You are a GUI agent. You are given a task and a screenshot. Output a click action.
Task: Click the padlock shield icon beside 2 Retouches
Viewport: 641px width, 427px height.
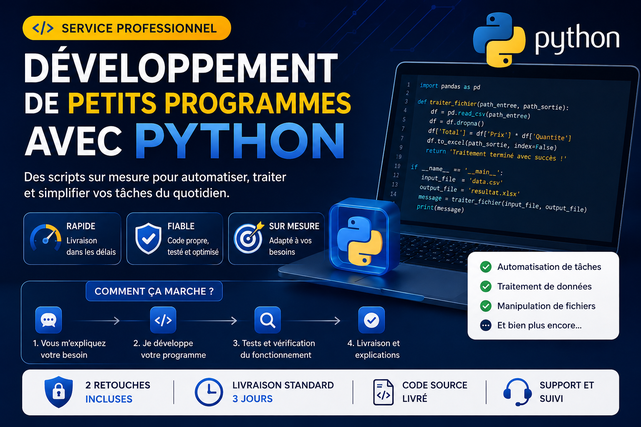pos(58,392)
